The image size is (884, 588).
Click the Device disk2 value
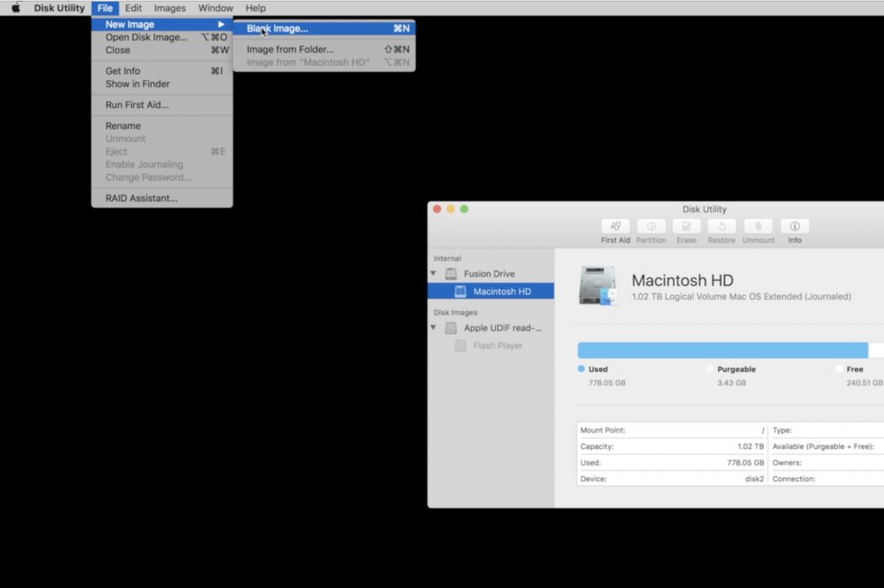coord(755,479)
